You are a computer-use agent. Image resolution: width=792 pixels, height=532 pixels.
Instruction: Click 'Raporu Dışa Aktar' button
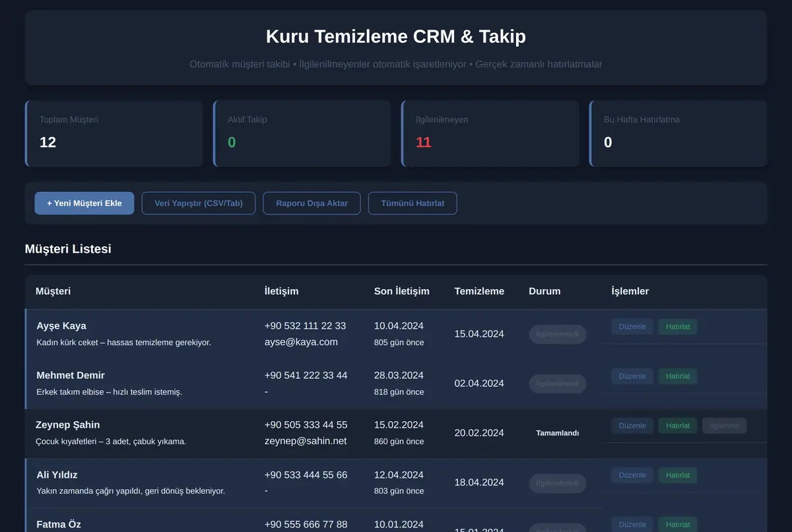pos(312,203)
